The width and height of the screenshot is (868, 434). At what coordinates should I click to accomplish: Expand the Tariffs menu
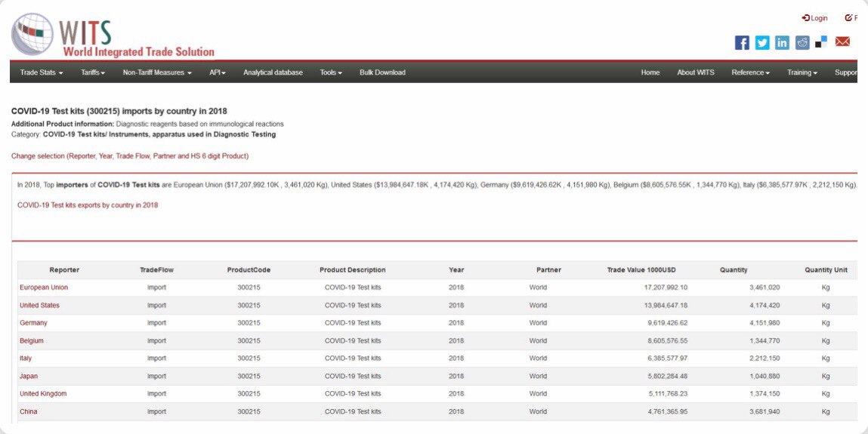pos(93,72)
